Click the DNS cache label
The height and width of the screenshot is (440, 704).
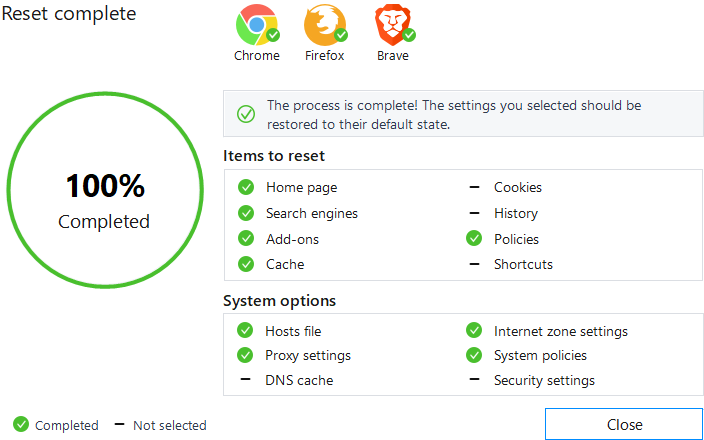click(x=299, y=380)
